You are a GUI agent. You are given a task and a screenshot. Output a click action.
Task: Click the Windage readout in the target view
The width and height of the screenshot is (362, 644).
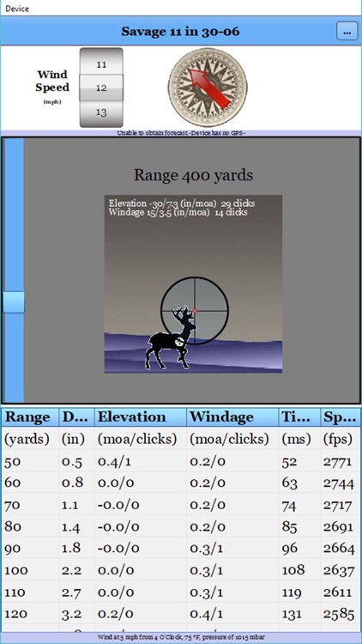pyautogui.click(x=178, y=212)
